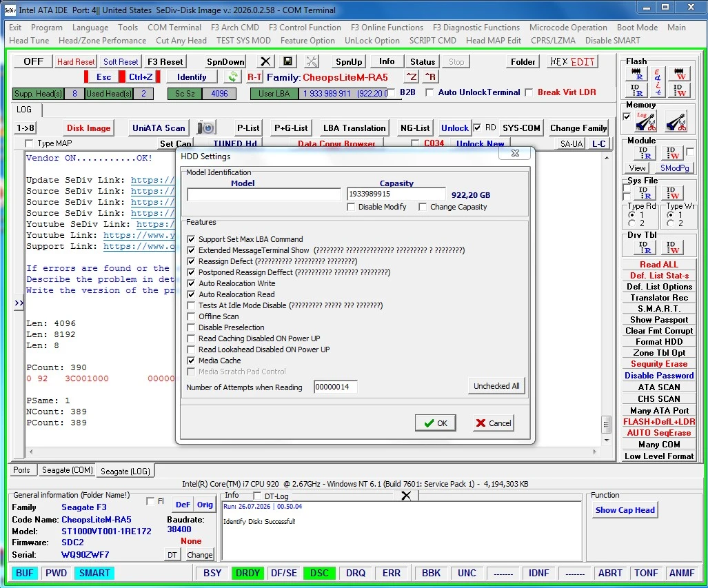Click horizontal scrollbar right arrow under log

595,452
